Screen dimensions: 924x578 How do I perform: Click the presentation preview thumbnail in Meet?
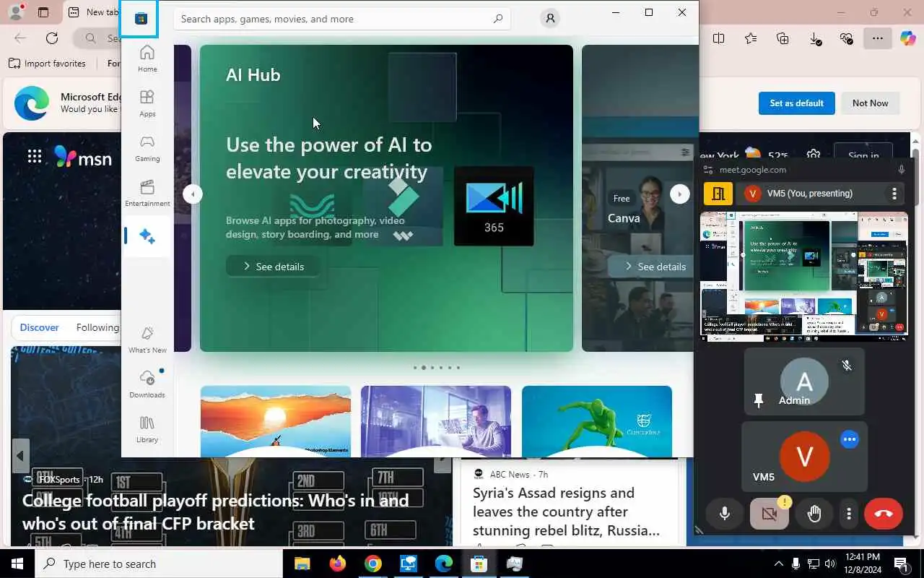(803, 275)
